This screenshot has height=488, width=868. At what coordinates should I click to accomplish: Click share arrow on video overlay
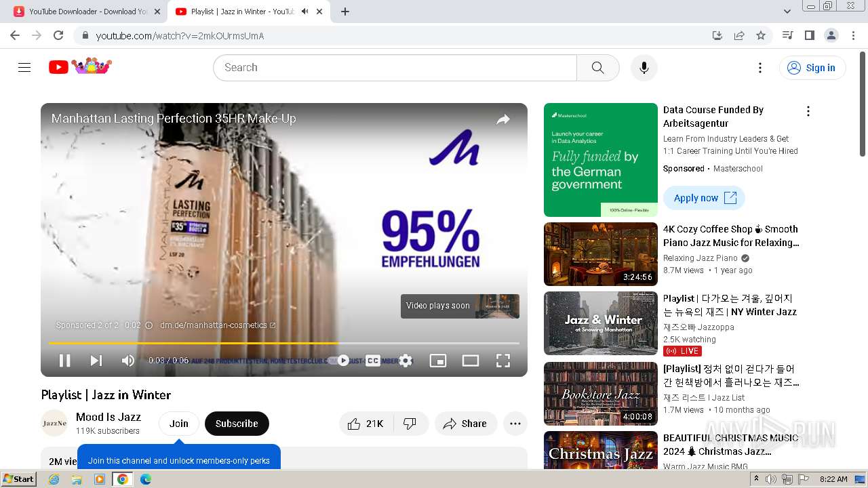click(x=503, y=120)
